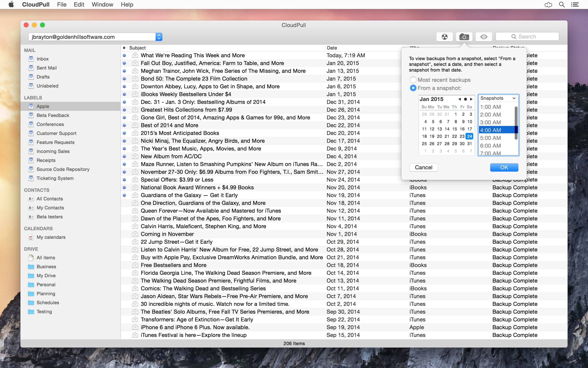Open the Schedules drive folder
The width and height of the screenshot is (588, 368).
coord(31,303)
